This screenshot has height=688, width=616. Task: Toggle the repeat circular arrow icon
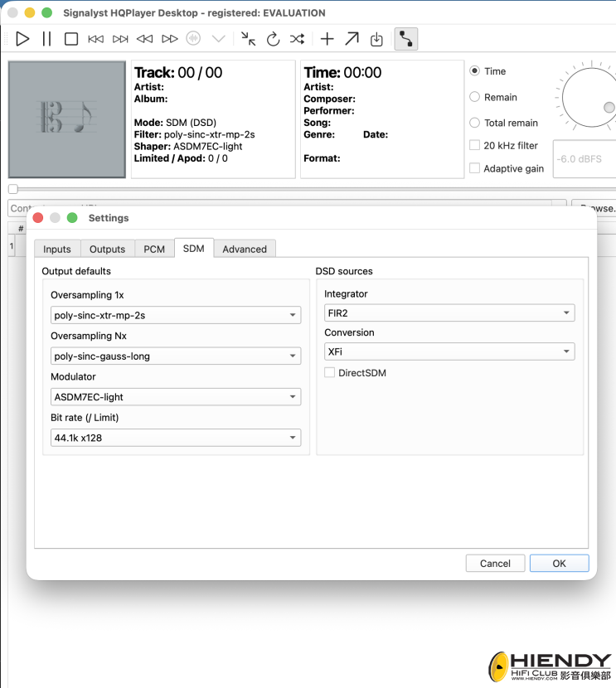click(x=273, y=39)
